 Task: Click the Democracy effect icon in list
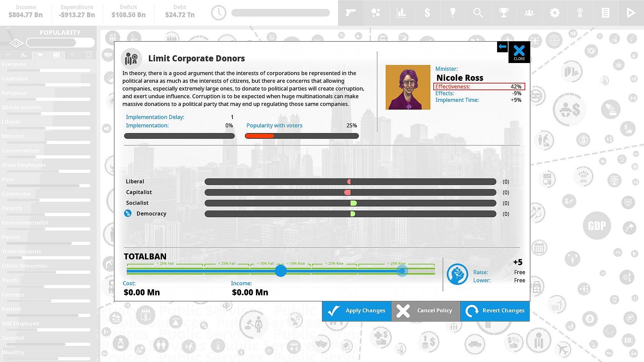128,214
